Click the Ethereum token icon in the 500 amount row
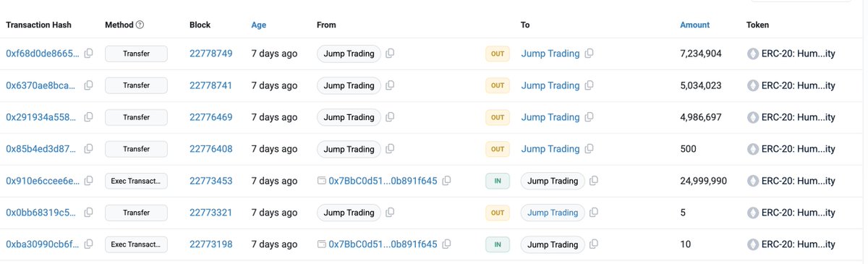The width and height of the screenshot is (868, 264). [753, 149]
